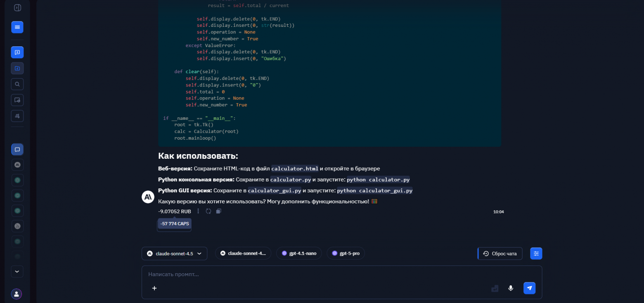Select the highlighted chat bubble sidebar icon
The image size is (644, 303).
coord(17,150)
